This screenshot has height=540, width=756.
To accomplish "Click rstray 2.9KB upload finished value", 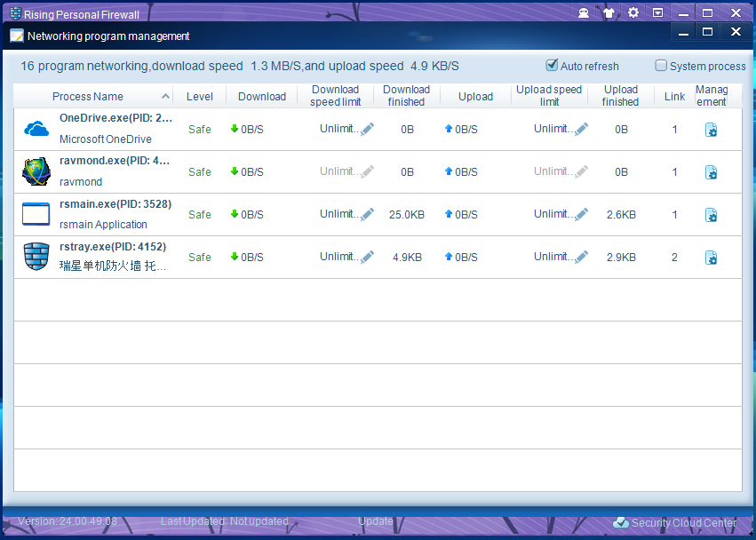I will pos(621,257).
